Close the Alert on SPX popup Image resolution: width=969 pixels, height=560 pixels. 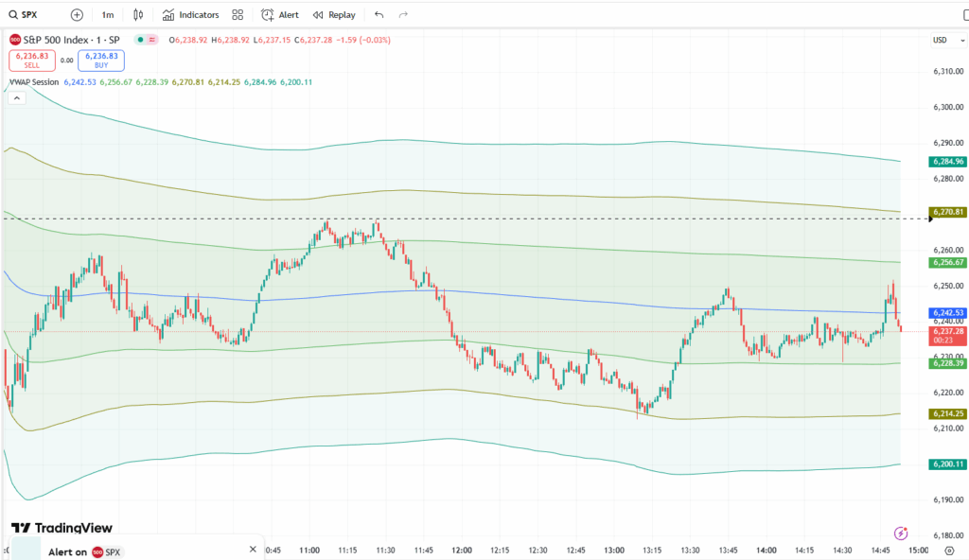click(x=253, y=549)
